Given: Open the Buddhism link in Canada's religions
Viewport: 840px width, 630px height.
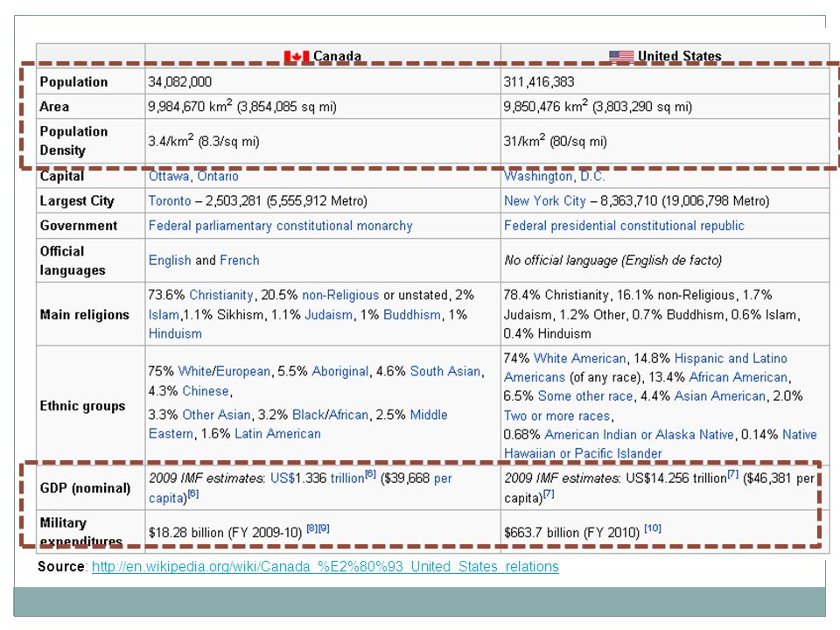Looking at the screenshot, I should tap(412, 315).
